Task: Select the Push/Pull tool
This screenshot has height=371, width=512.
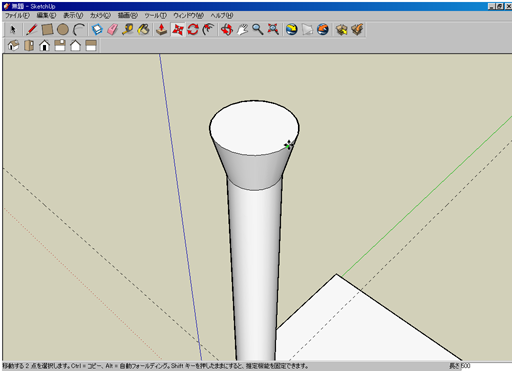Action: [162, 30]
